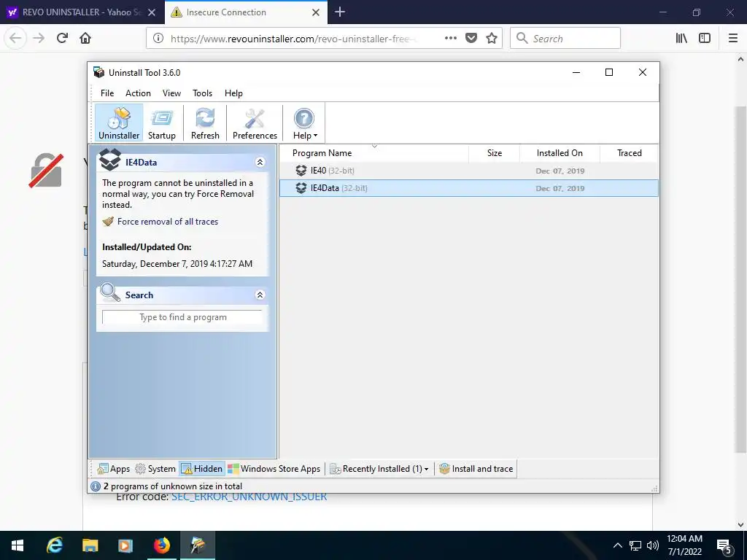
Task: Click the Save to Pocket icon
Action: pyautogui.click(x=471, y=38)
